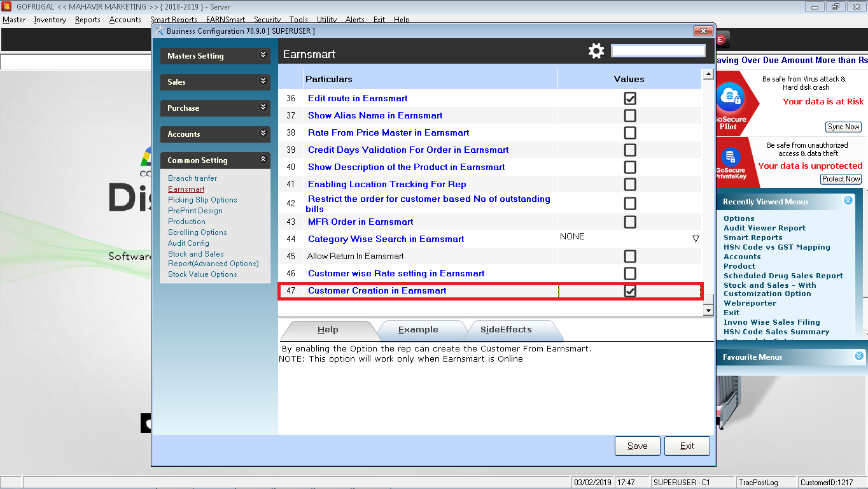
Task: Open the Master menu
Action: click(14, 20)
